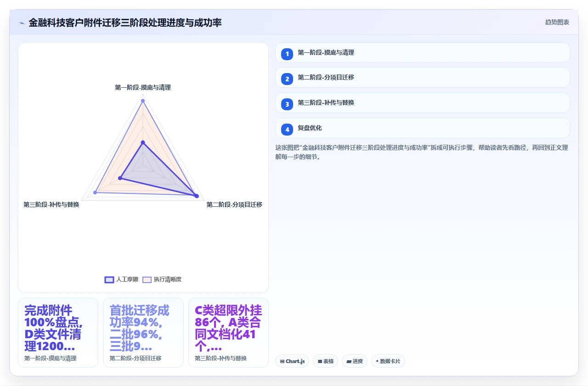Click 人工摩擦 point on 第一阶段 axis

pos(143,142)
